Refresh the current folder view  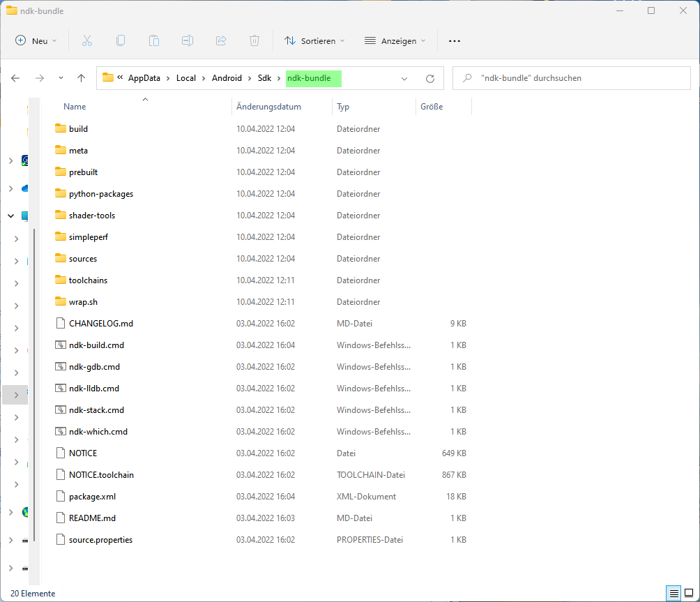click(x=430, y=79)
